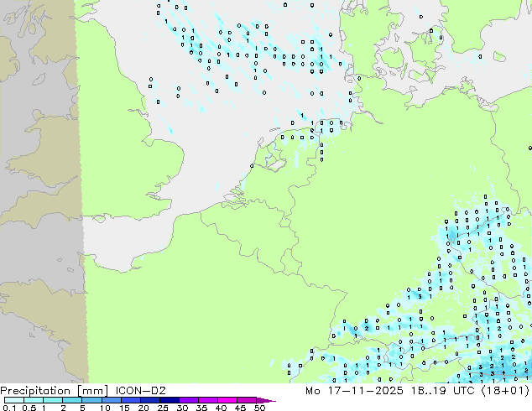Select the 45–50 mm legend color swatch
The height and width of the screenshot is (411, 532).
tap(247, 400)
